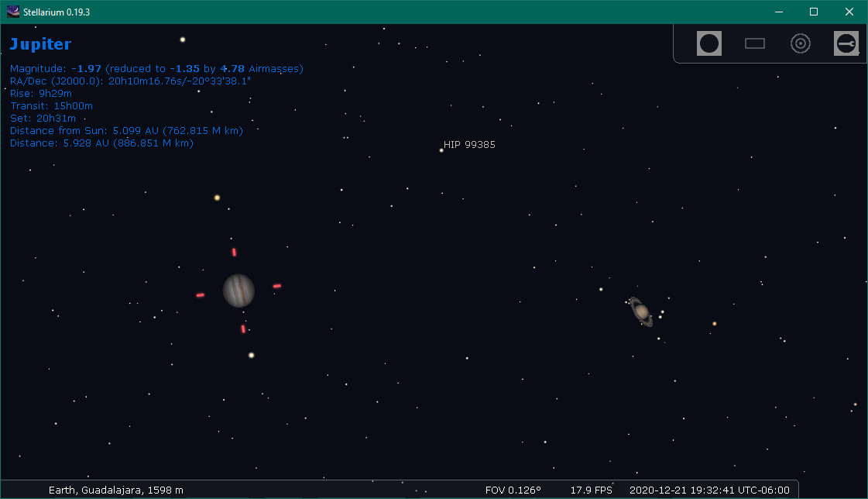Click the Magnitude -1.97 info line
Screen dimensions: 868x499
tap(156, 69)
